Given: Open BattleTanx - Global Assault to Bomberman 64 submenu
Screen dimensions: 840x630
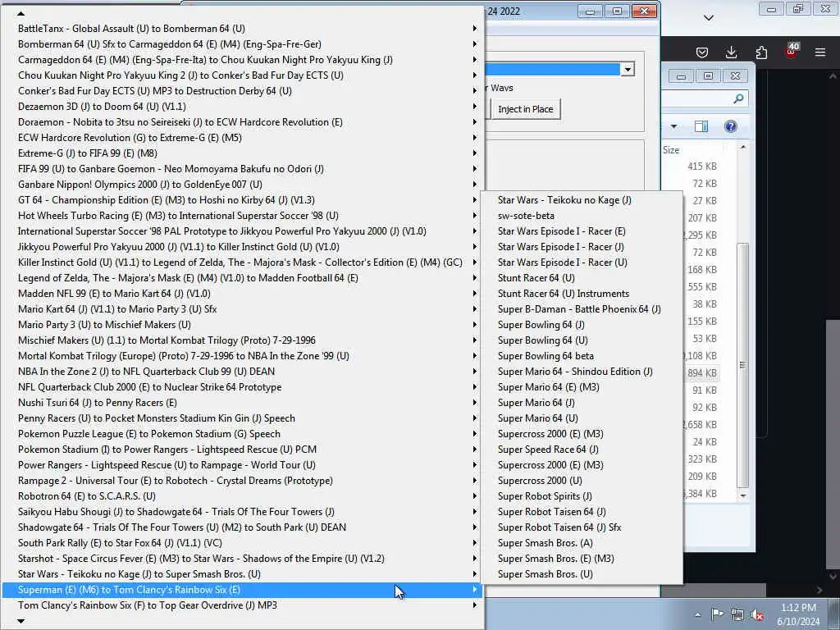Looking at the screenshot, I should pos(243,29).
